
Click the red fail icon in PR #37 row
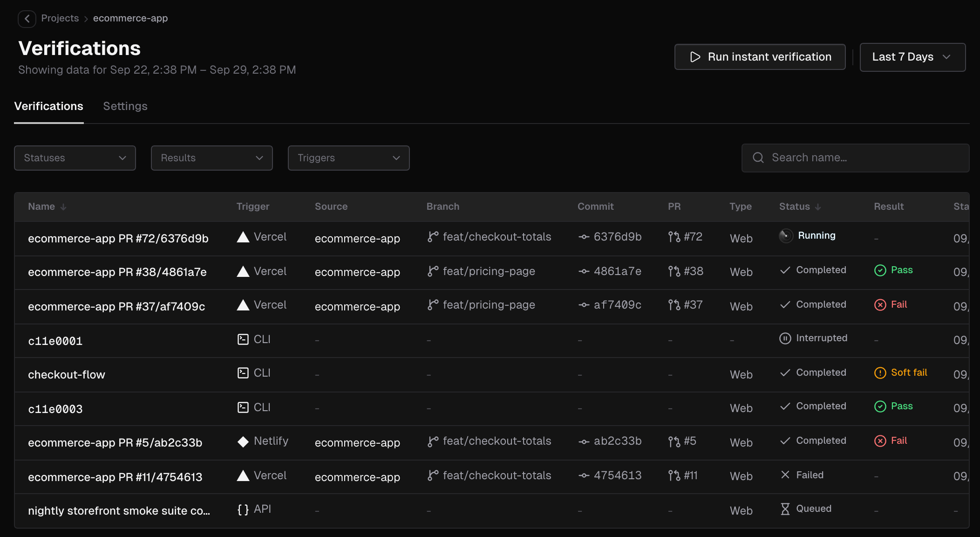click(880, 305)
